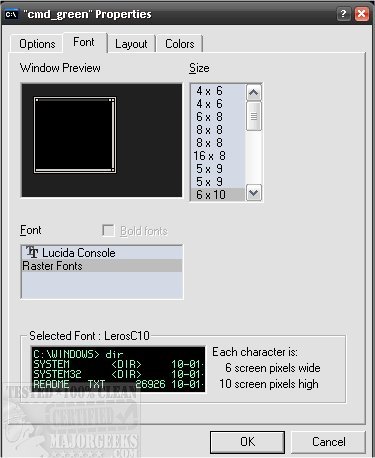Click the TrueType icon beside Lucida Console
This screenshot has width=375, height=458.
(x=32, y=252)
